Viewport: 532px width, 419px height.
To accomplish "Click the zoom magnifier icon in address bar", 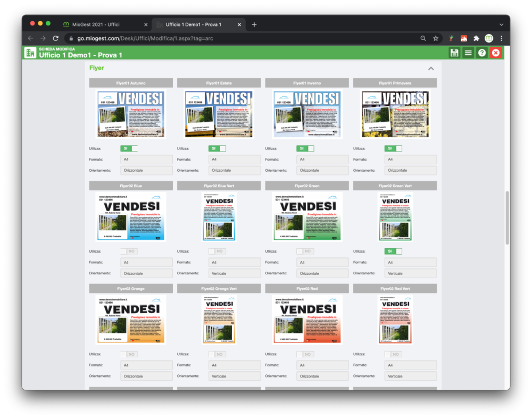I will pos(423,38).
